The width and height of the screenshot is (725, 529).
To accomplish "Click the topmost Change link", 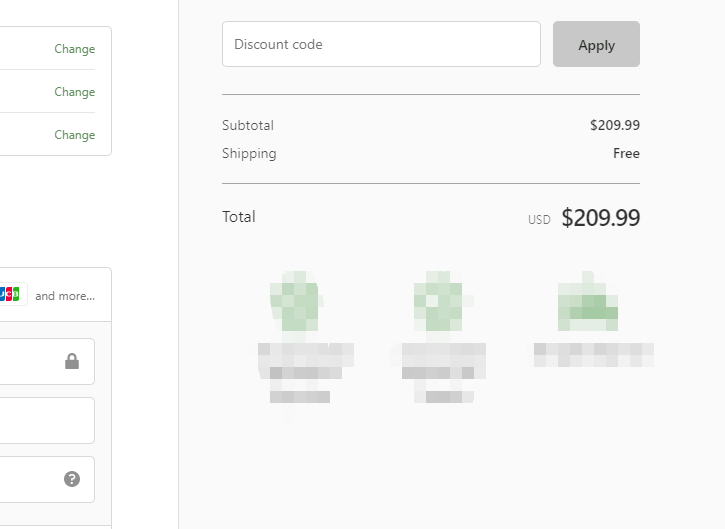I will (x=74, y=49).
